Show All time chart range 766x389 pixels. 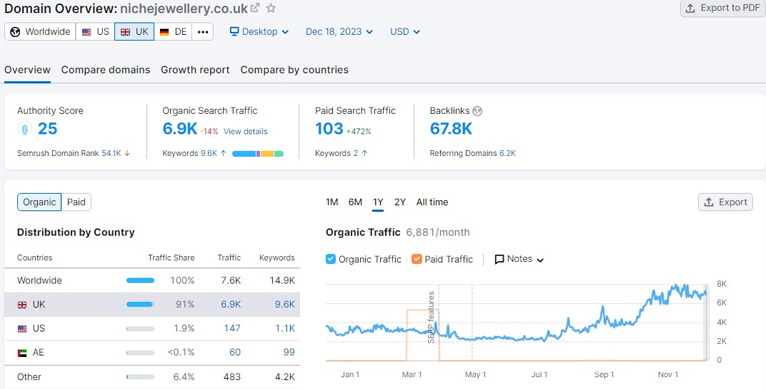pyautogui.click(x=432, y=202)
